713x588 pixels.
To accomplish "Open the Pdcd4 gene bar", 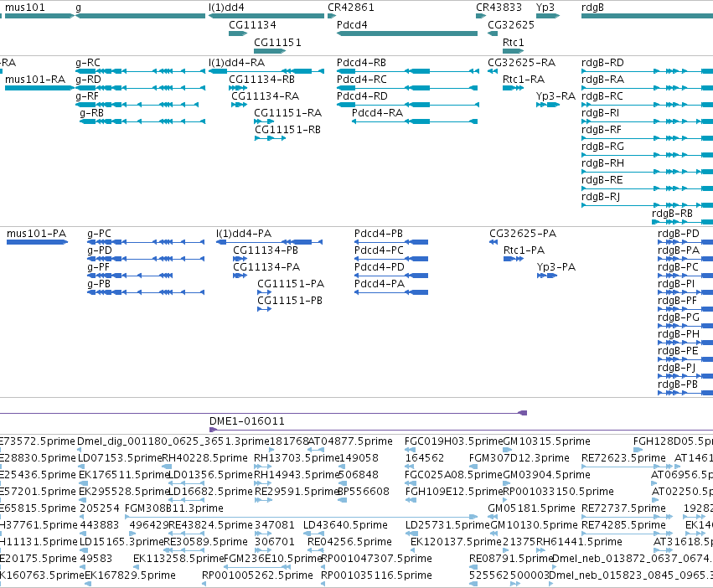I will 407,34.
